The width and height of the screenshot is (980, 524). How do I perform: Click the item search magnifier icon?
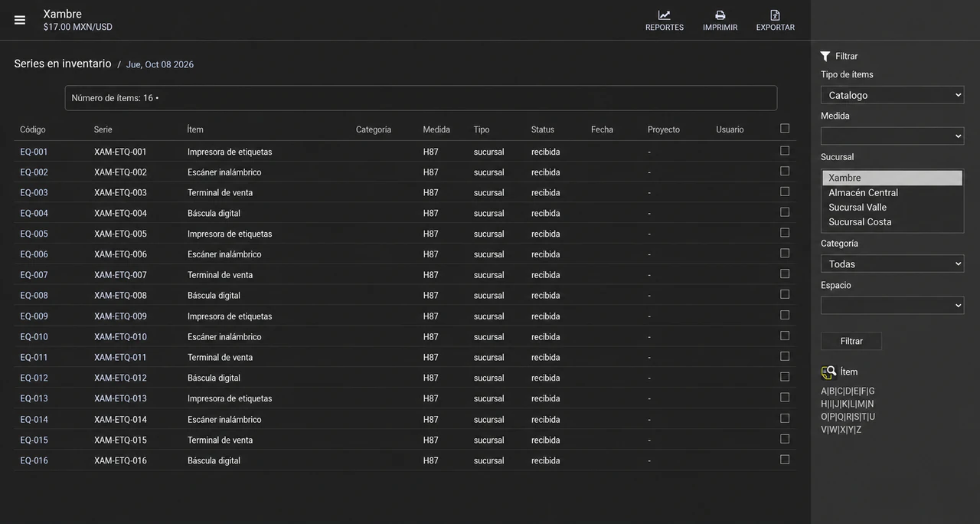click(828, 372)
